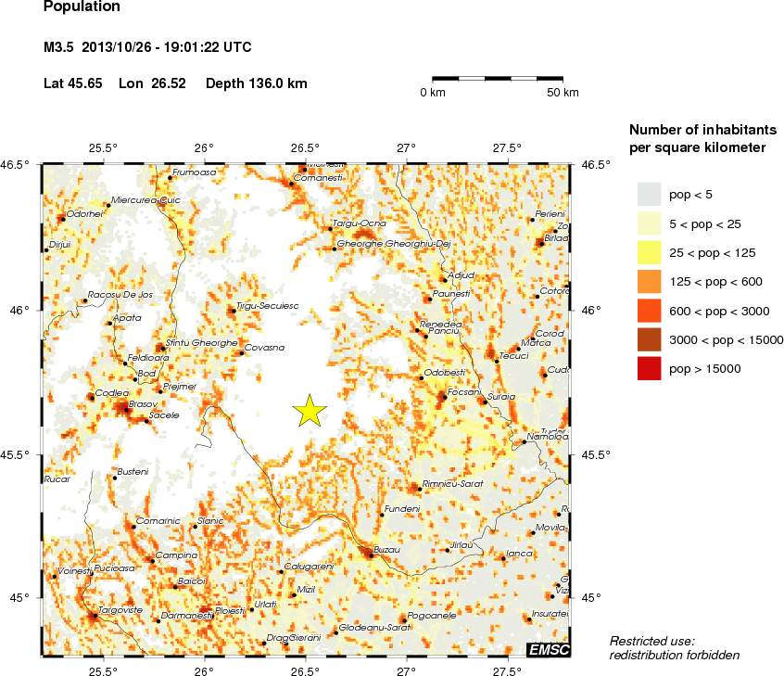Select the Brasov city dot marker
The height and width of the screenshot is (676, 784).
point(127,410)
